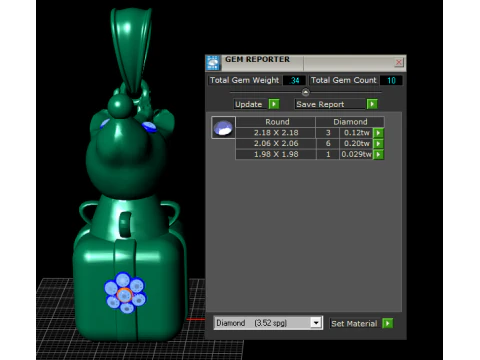Select the 2.18 X 2.18 size cell
The width and height of the screenshot is (480, 360).
[x=276, y=133]
